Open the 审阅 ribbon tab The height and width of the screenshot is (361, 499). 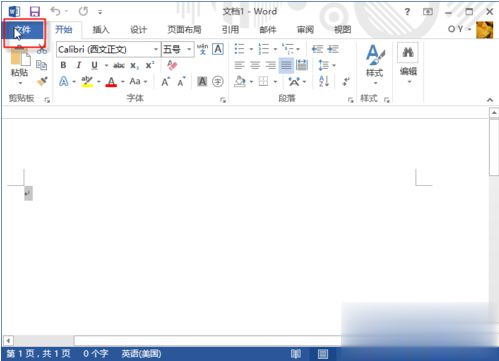click(x=305, y=30)
